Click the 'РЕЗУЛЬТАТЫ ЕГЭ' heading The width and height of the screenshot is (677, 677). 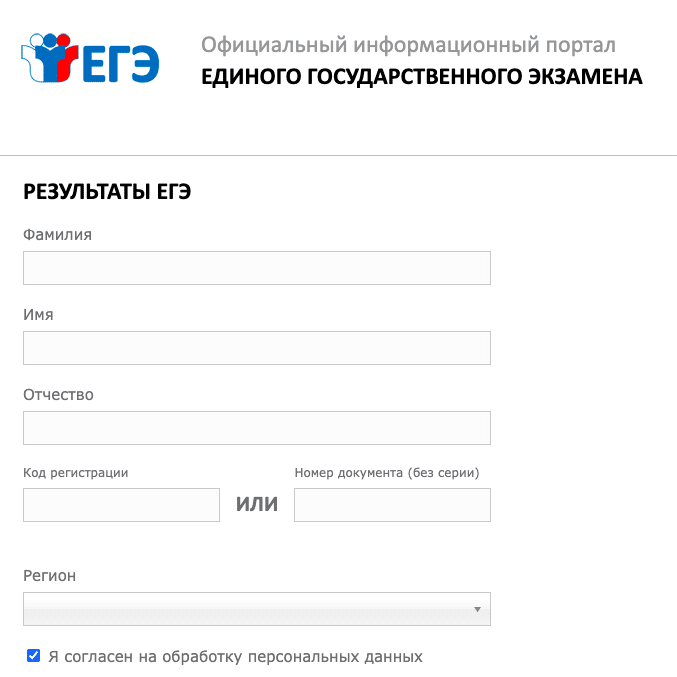point(107,192)
